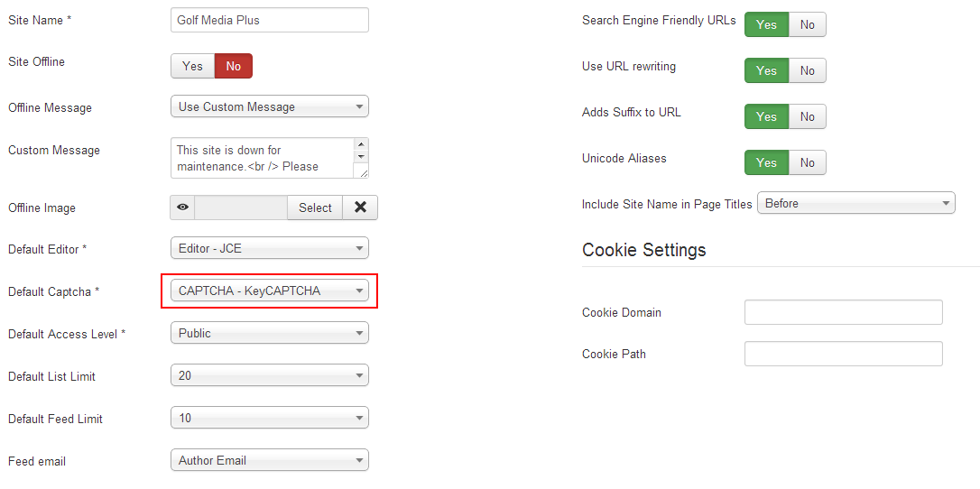Open the Feed email dropdown

point(270,460)
